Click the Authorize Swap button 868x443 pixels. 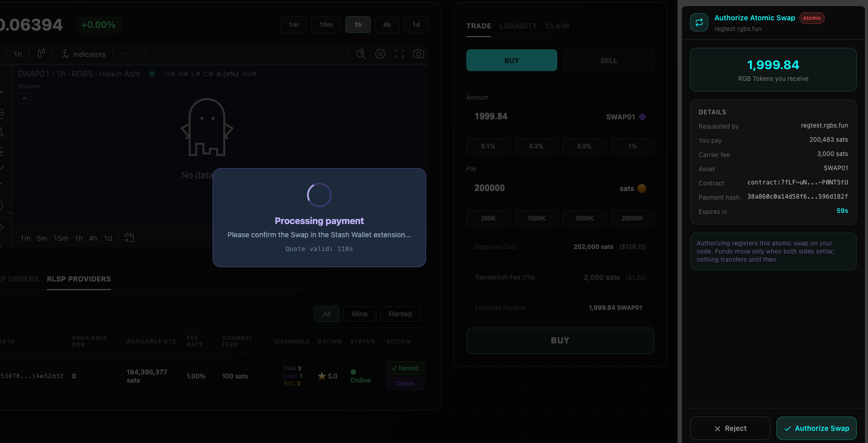(x=816, y=428)
